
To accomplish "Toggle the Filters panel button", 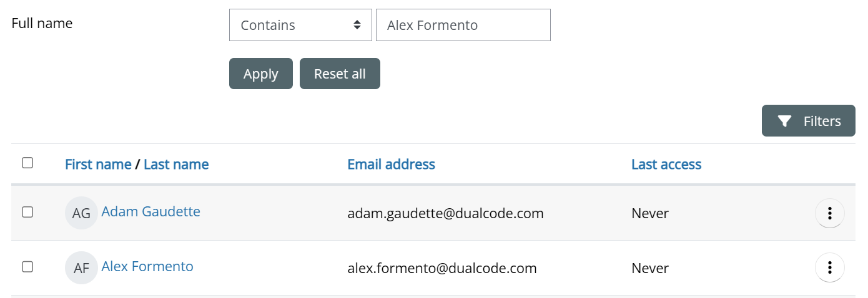I will 808,121.
